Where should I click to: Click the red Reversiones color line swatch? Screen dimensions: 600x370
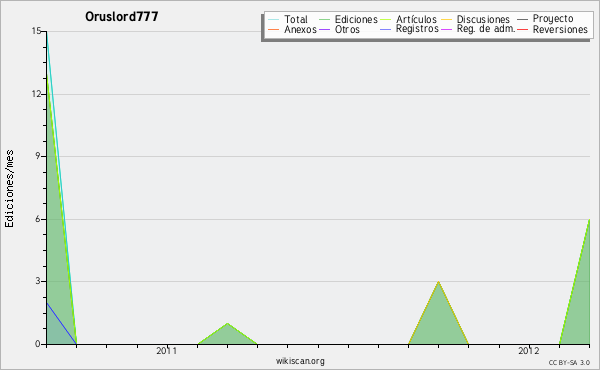tap(523, 29)
